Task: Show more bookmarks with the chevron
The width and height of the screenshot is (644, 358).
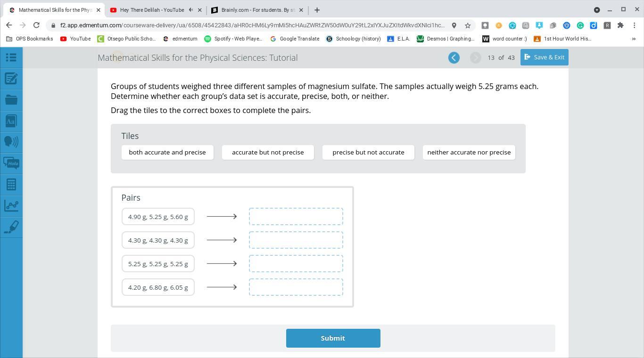Action: tap(634, 39)
